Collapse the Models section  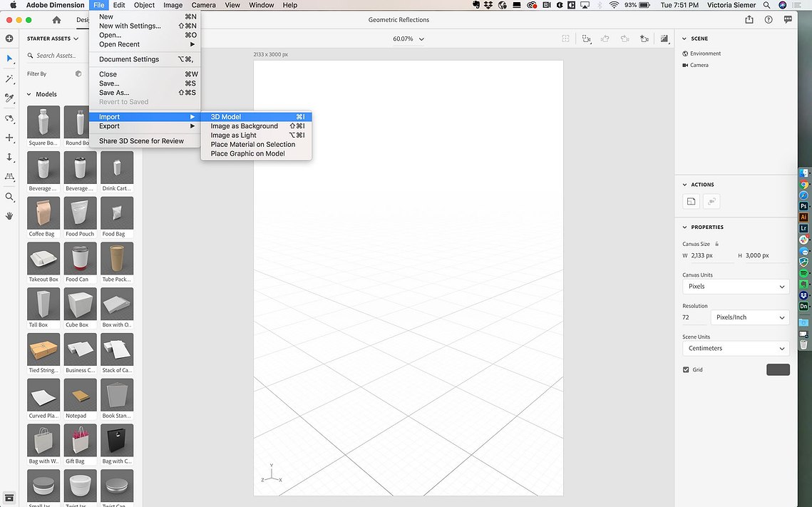29,94
